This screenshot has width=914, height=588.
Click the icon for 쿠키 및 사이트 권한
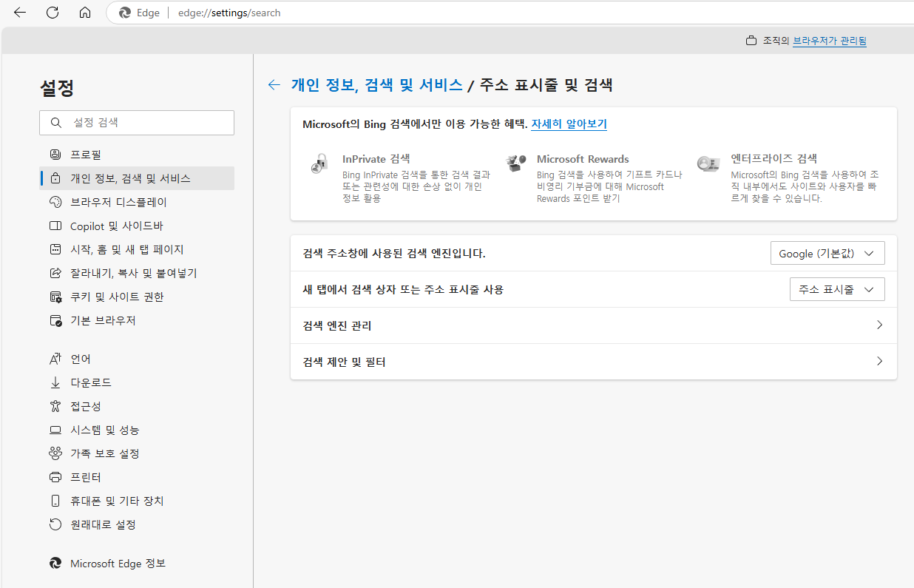(55, 297)
